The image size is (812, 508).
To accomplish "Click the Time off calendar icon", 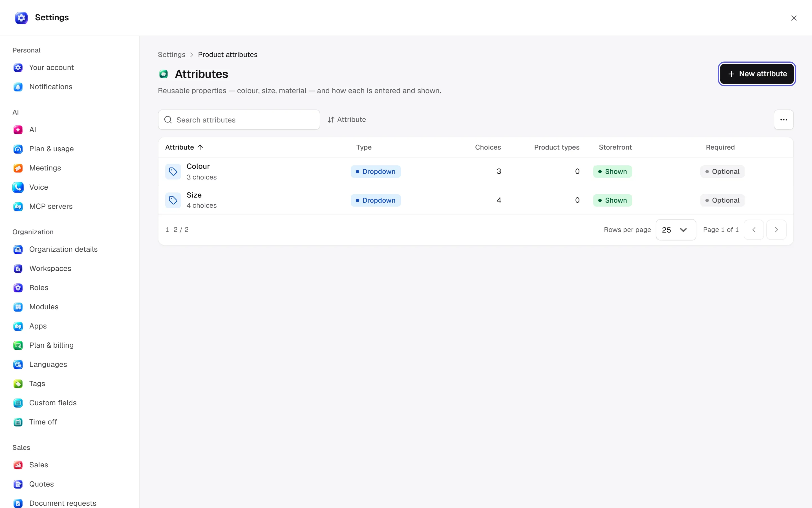I will [x=18, y=422].
